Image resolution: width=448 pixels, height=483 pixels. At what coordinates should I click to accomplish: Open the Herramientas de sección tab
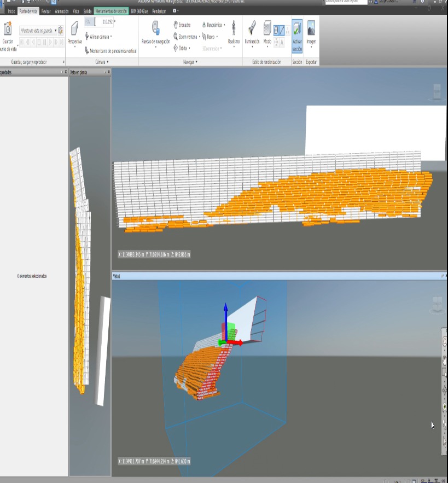coord(110,11)
